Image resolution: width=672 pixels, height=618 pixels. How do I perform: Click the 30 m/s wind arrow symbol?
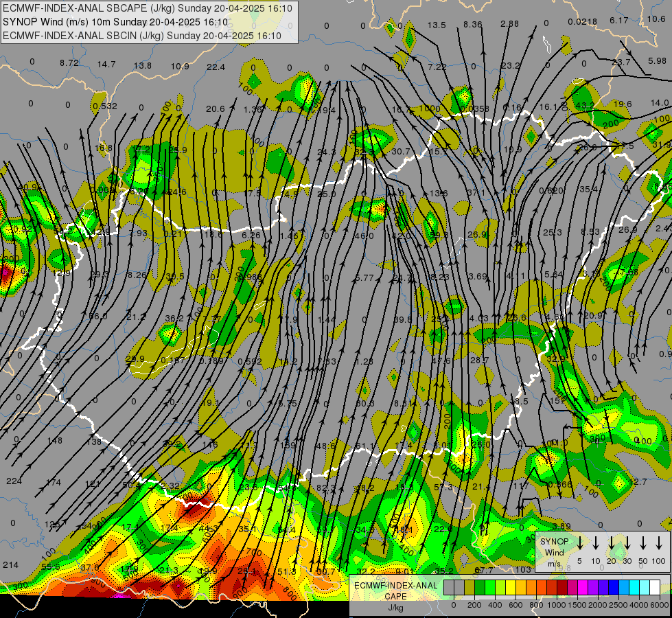click(627, 543)
